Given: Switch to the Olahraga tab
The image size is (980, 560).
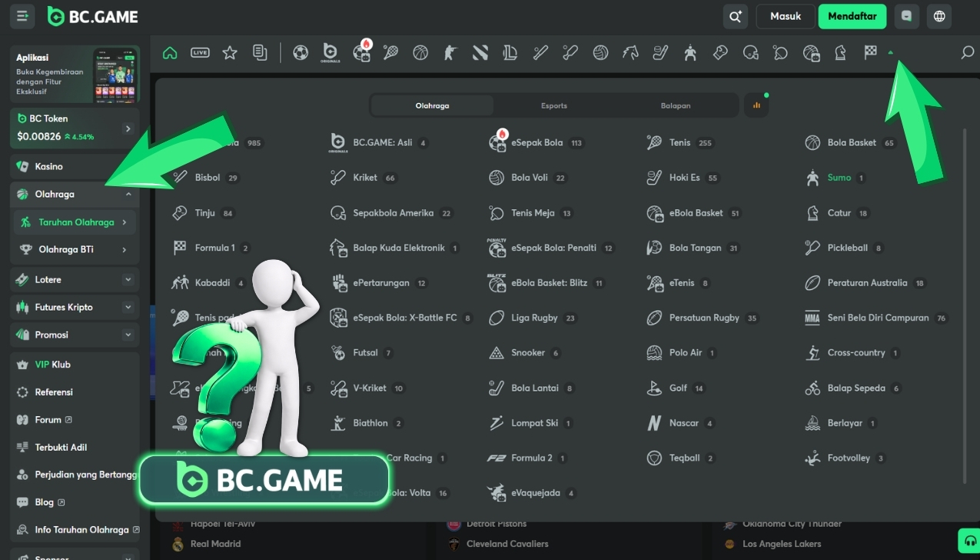Looking at the screenshot, I should tap(432, 105).
